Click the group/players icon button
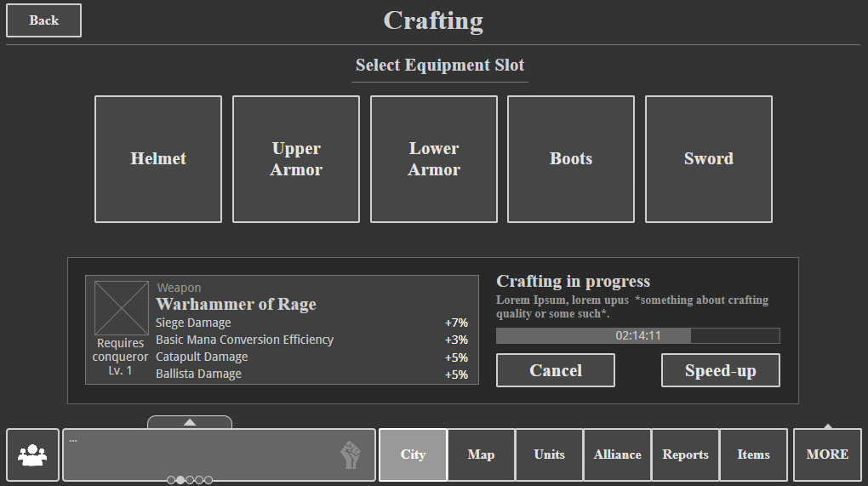The image size is (868, 486). coord(33,455)
